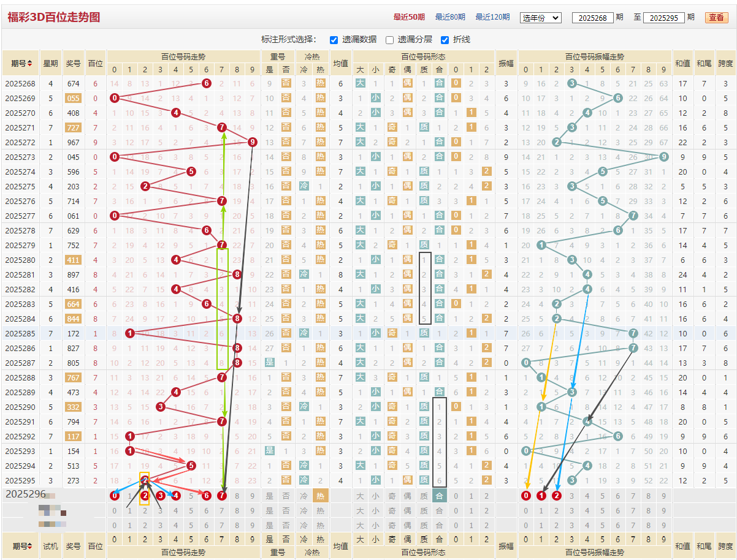The width and height of the screenshot is (737, 560).
Task: Click end issue field showing 2025295
Action: tap(663, 18)
